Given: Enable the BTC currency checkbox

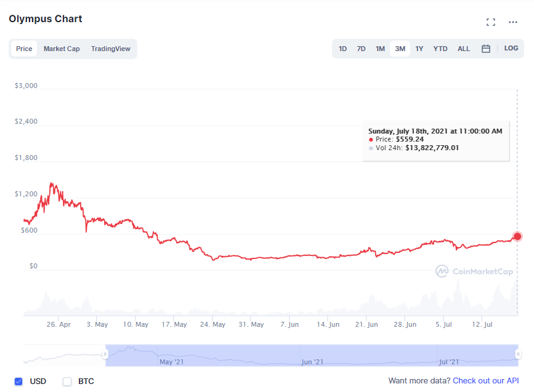Looking at the screenshot, I should pyautogui.click(x=67, y=382).
